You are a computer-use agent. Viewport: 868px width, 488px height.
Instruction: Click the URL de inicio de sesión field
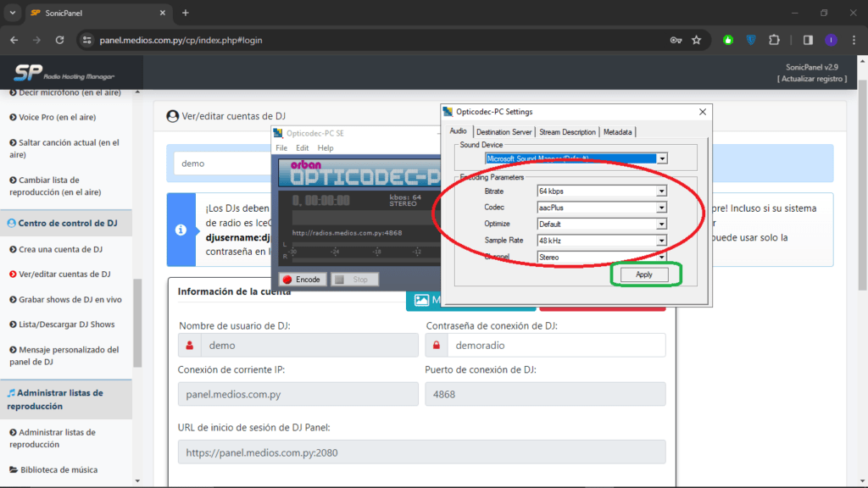pos(421,452)
